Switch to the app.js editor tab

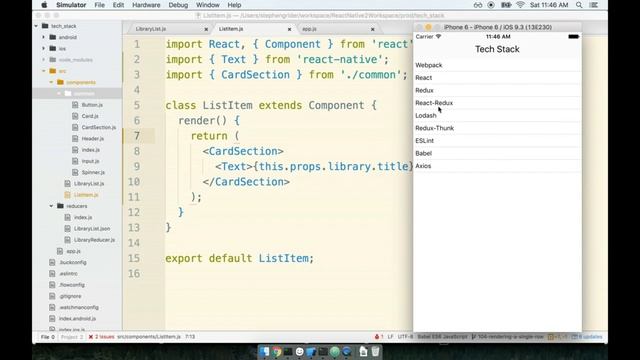(309, 29)
